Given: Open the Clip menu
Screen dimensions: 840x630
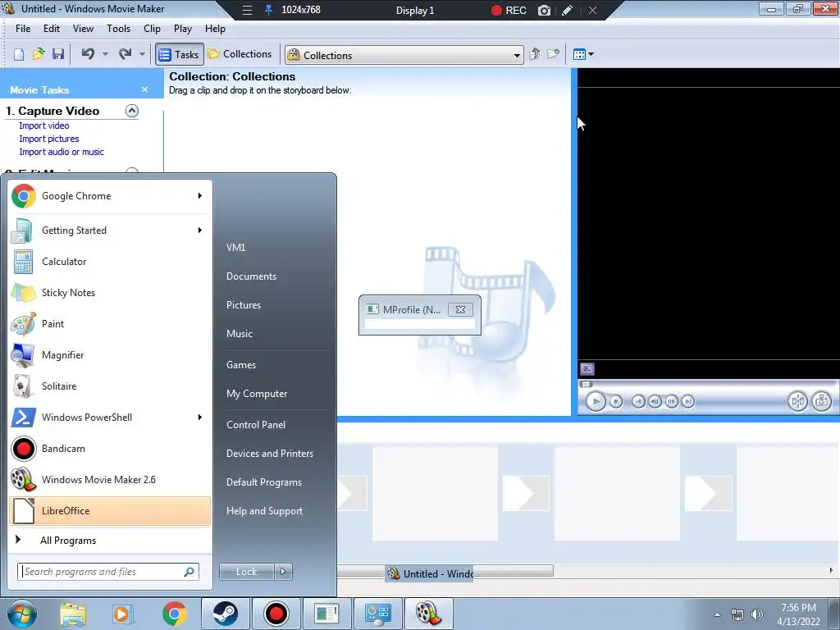Looking at the screenshot, I should pyautogui.click(x=152, y=29).
